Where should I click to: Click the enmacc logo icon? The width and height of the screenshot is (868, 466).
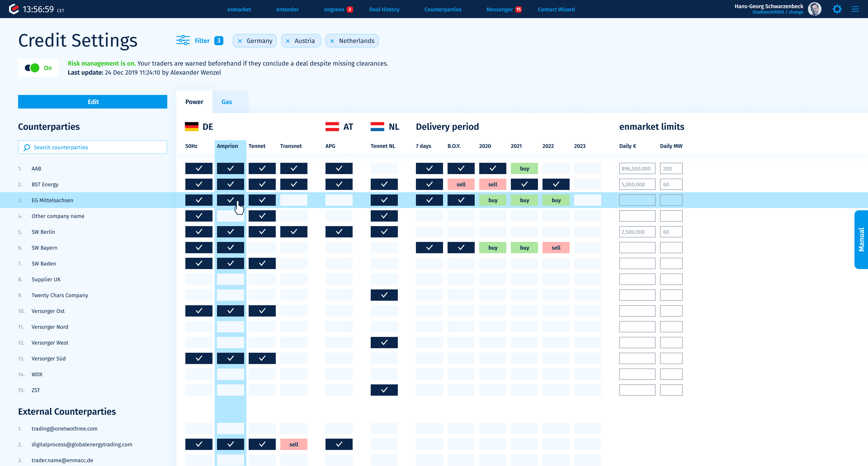[14, 9]
